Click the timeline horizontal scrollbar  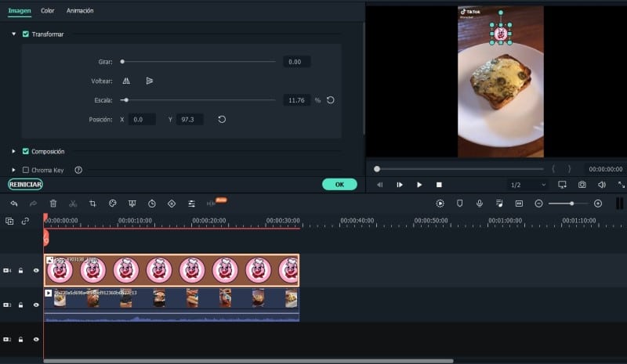click(x=248, y=361)
